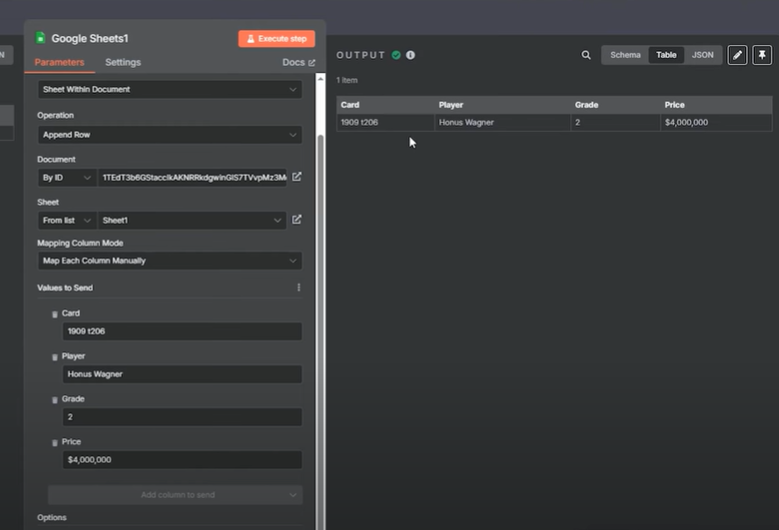
Task: Switch output to JSON view
Action: 702,55
